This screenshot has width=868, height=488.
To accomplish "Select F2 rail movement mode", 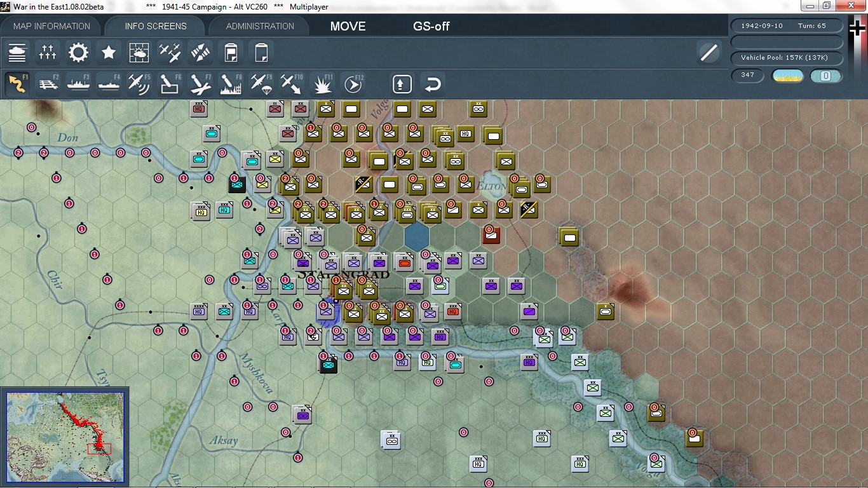I will pyautogui.click(x=48, y=84).
